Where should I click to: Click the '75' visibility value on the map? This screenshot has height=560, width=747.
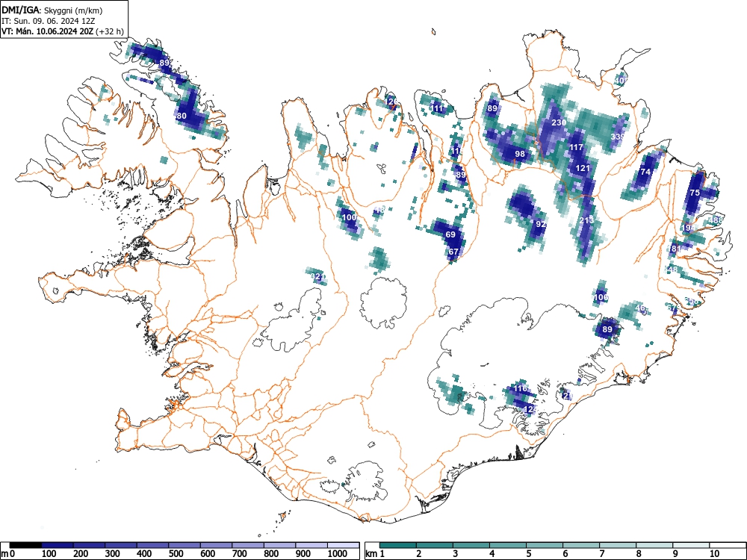[695, 193]
